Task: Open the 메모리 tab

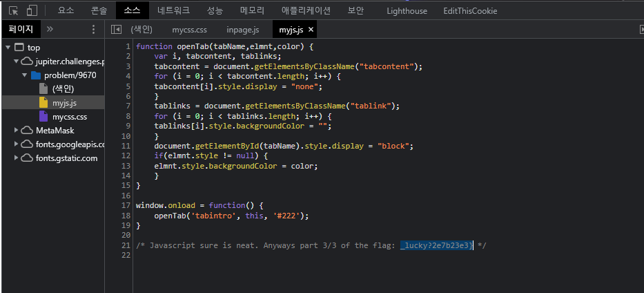Action: [x=253, y=10]
